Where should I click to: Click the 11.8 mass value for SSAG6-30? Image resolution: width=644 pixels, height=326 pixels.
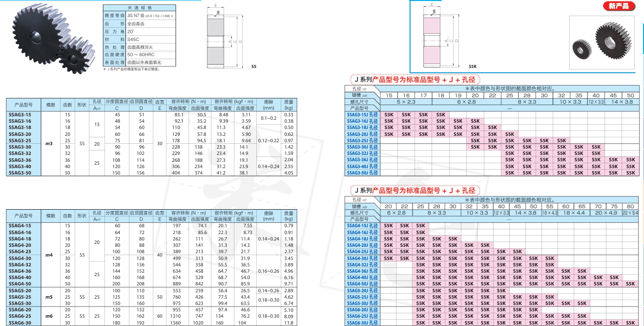289,323
